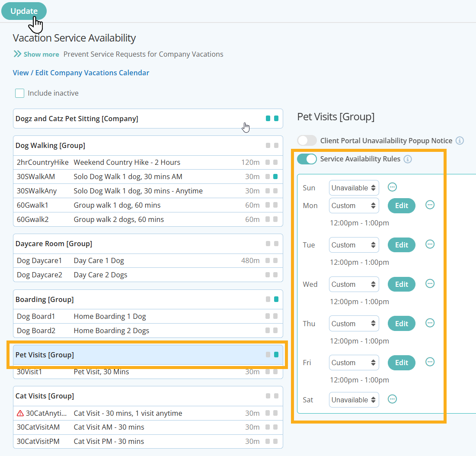Open the Saturday availability dropdown
Screen dimensions: 476x456
[x=354, y=400]
